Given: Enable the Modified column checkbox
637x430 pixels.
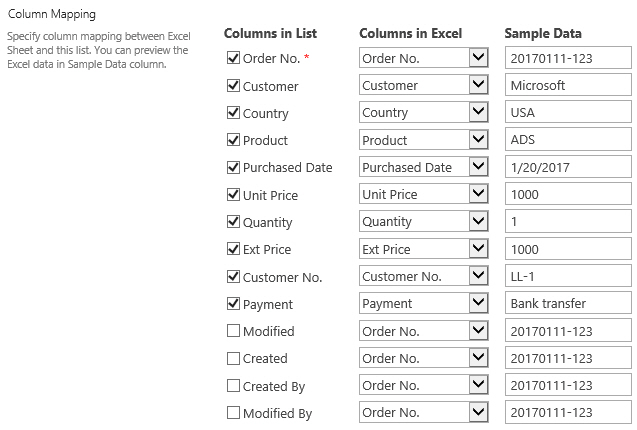Looking at the screenshot, I should click(x=234, y=331).
